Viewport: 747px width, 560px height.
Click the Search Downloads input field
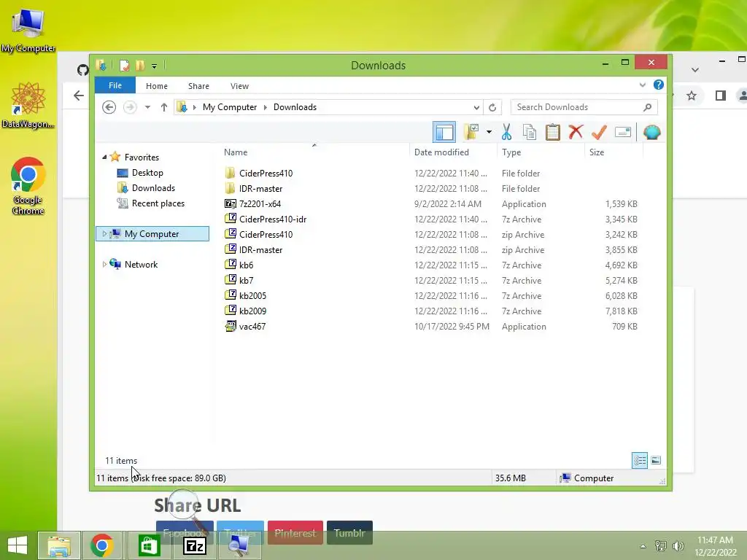point(584,107)
